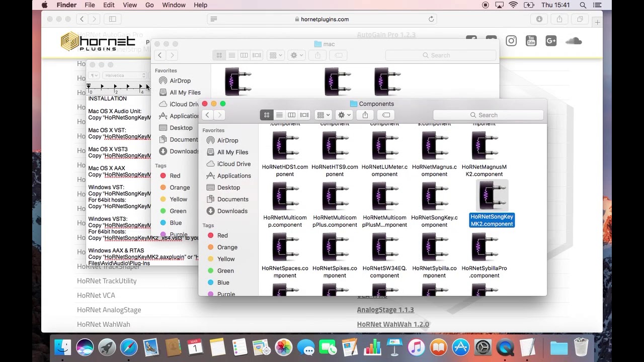
Task: Click Safari address bar showing hornetplugins.com
Action: tap(322, 19)
